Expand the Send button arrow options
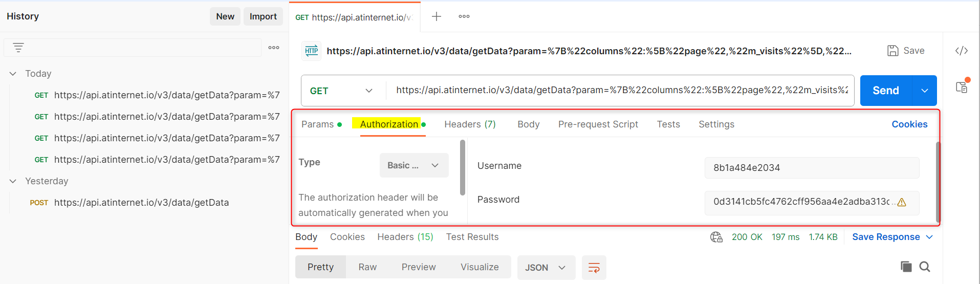 (924, 91)
